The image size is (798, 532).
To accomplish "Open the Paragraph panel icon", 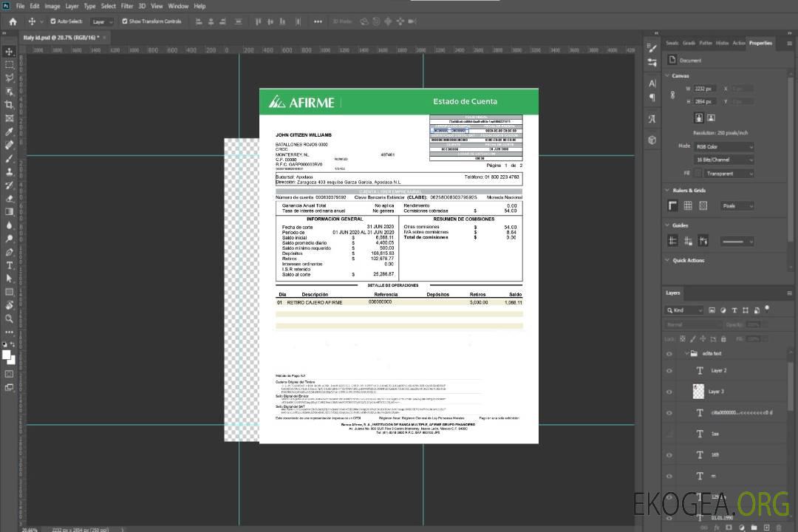I will (x=652, y=98).
